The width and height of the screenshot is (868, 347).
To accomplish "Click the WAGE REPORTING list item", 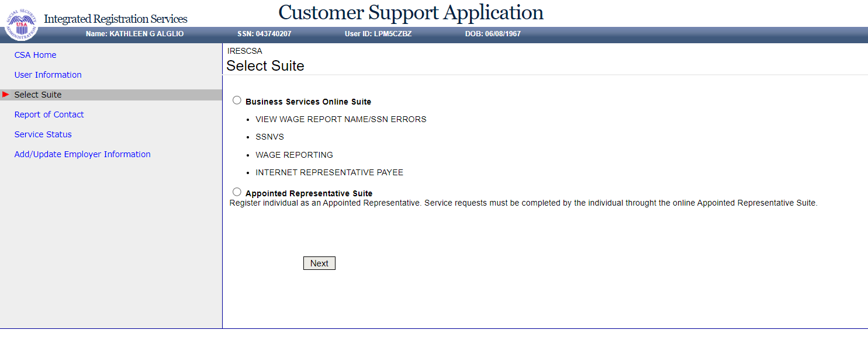I will (x=294, y=155).
